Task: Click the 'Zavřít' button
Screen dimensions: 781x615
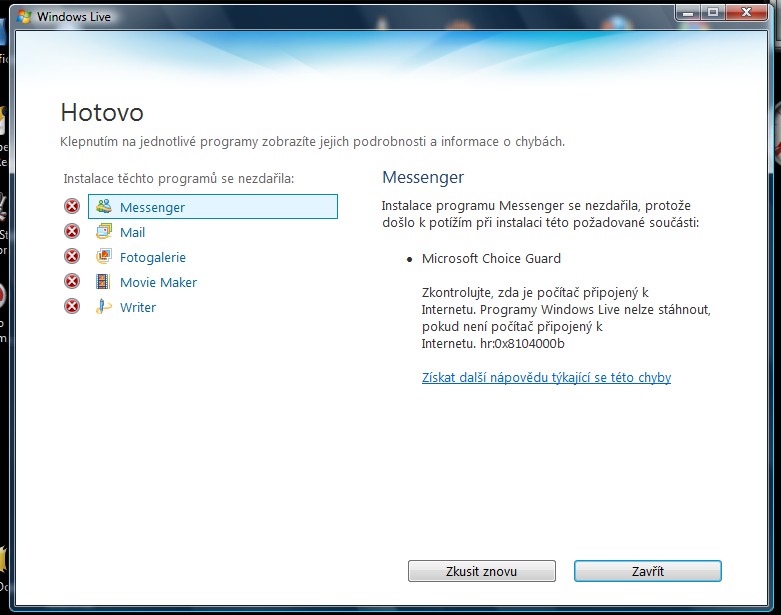Action: pos(648,571)
